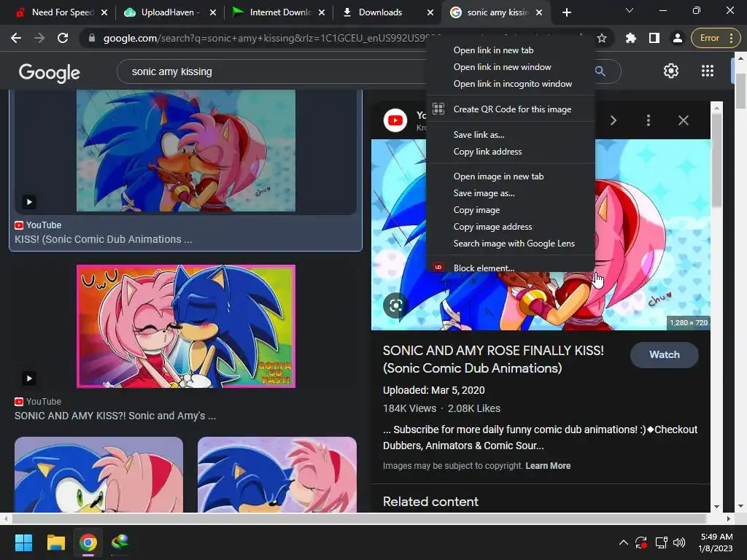This screenshot has height=560, width=747.
Task: Click YouTube logo in preview header
Action: click(x=395, y=120)
